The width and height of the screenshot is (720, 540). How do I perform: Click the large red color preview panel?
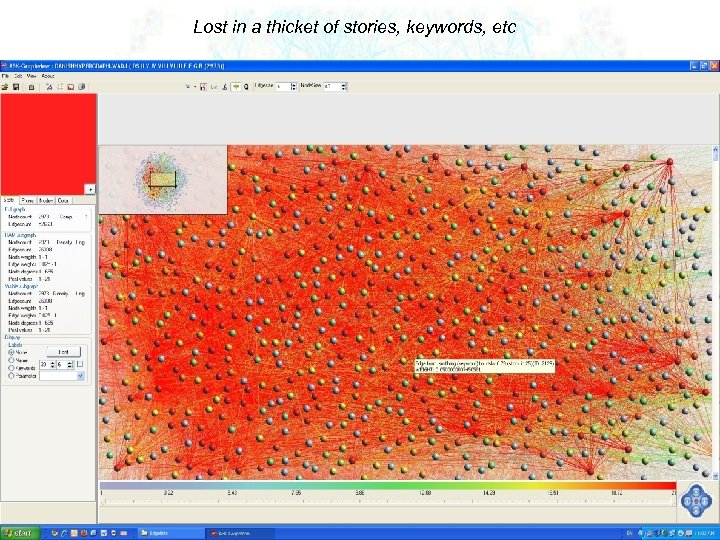pyautogui.click(x=48, y=144)
